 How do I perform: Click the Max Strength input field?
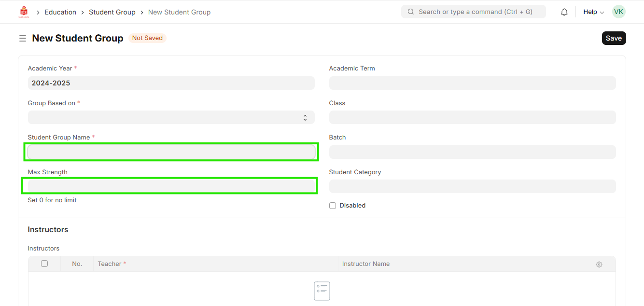171,186
